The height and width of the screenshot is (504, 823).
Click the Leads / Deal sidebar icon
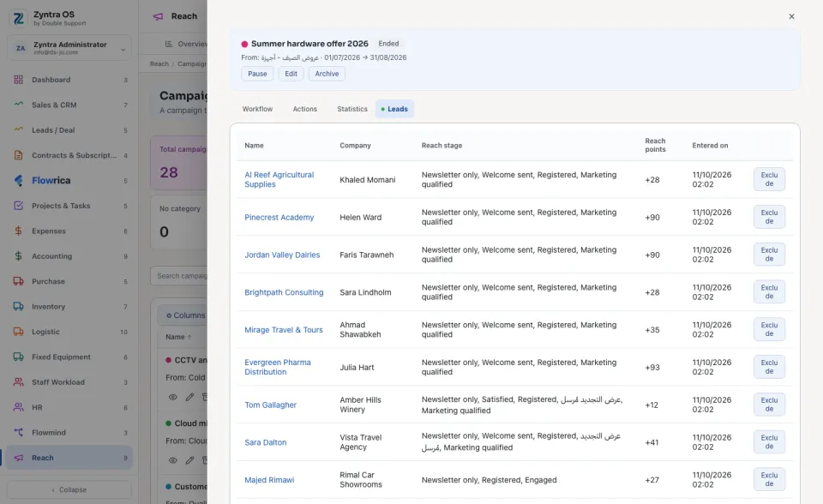click(18, 129)
